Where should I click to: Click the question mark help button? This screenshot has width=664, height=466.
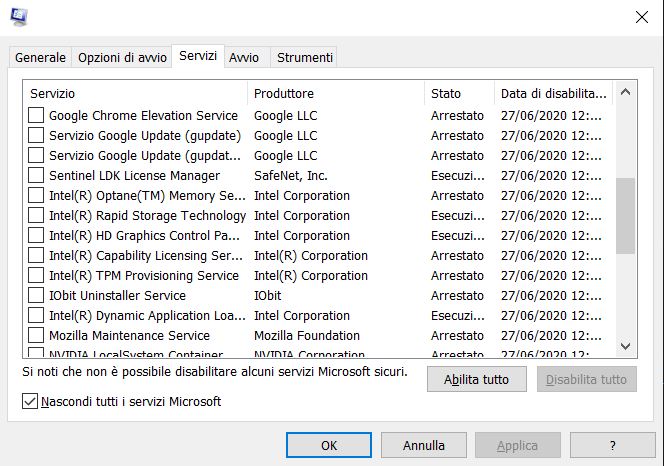(x=612, y=445)
